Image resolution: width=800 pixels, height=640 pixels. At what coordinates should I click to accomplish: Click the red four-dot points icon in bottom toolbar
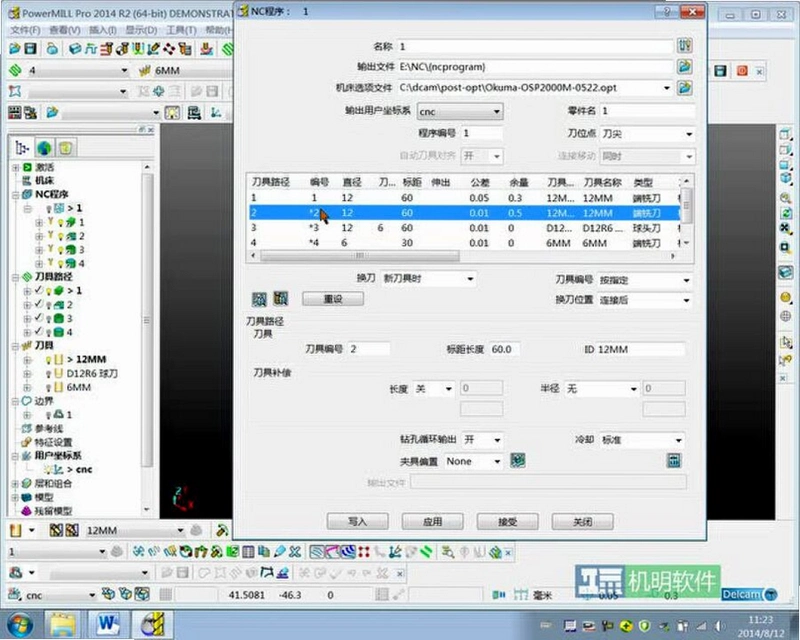[x=363, y=552]
